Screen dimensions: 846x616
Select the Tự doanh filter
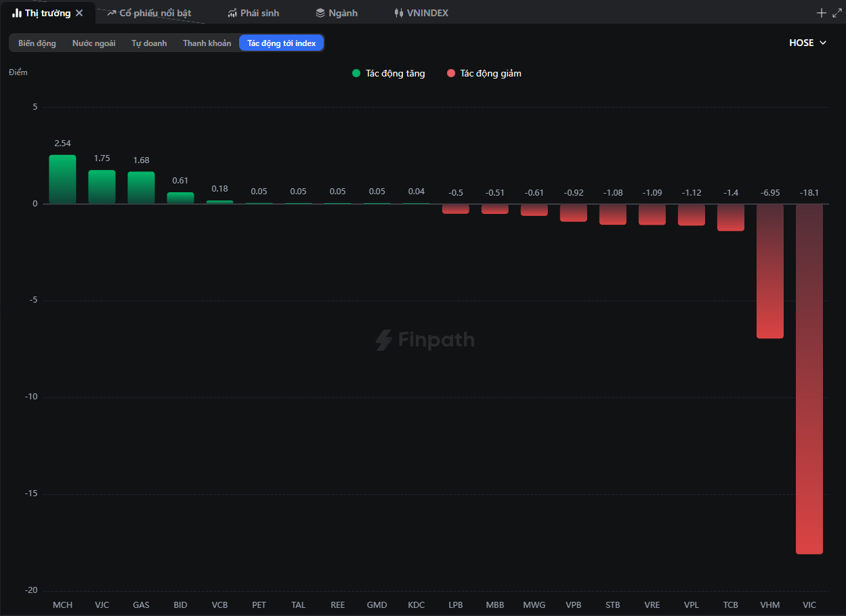point(149,43)
